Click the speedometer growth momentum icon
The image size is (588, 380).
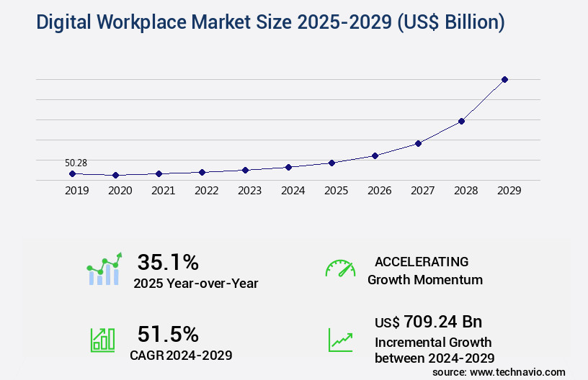tap(340, 269)
